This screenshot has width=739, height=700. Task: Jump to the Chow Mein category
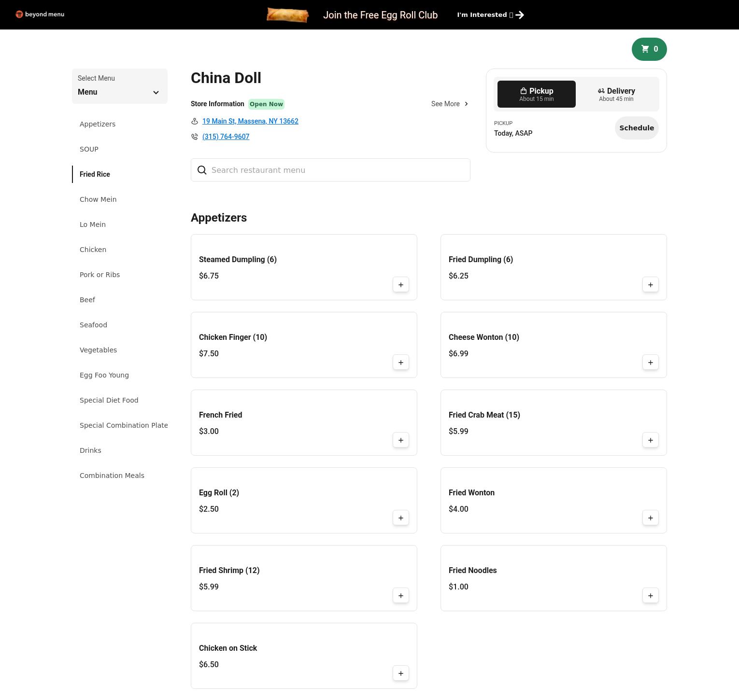click(x=98, y=199)
